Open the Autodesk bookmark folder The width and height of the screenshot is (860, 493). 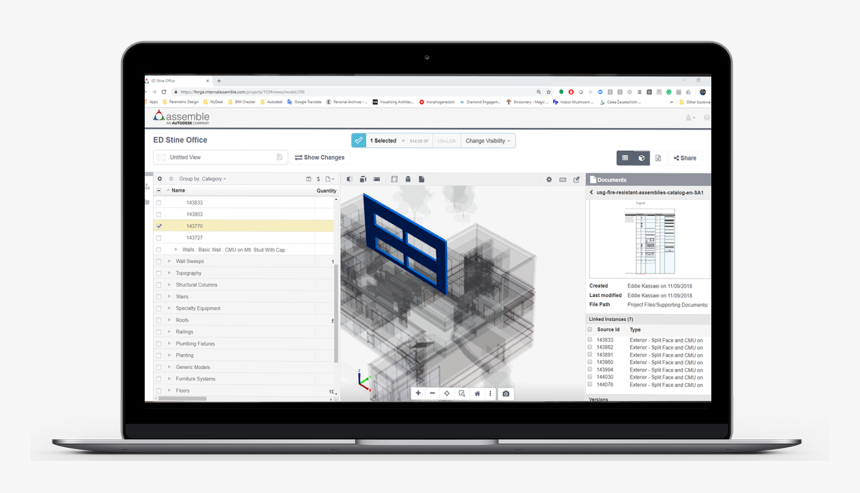click(x=271, y=102)
